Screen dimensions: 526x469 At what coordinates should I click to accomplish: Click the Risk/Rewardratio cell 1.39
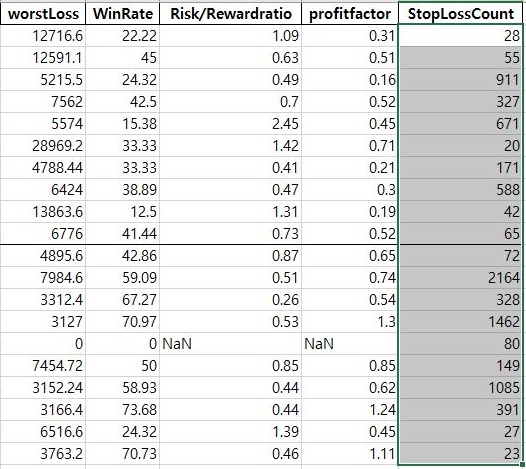pyautogui.click(x=230, y=432)
